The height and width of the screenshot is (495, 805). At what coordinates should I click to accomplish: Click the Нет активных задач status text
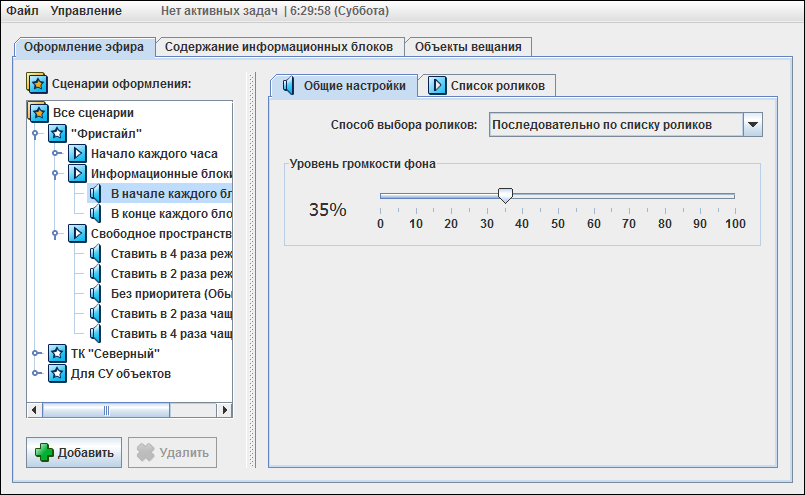click(219, 11)
